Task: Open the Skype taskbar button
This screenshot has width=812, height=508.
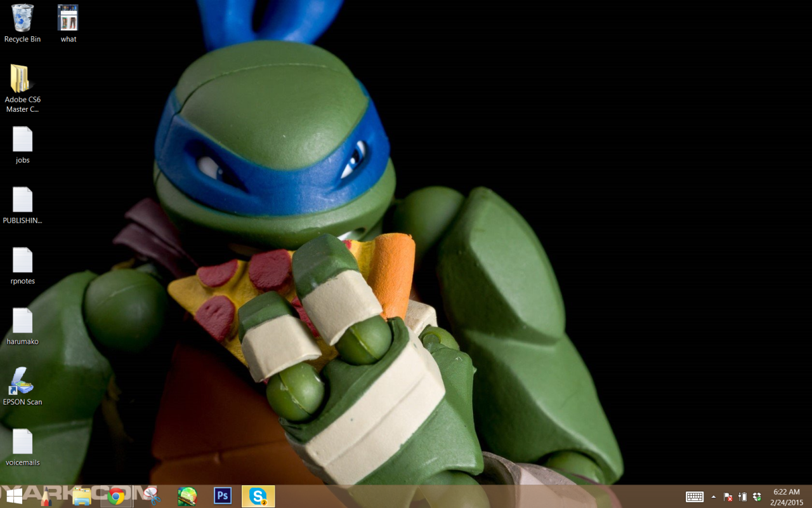Action: 258,497
